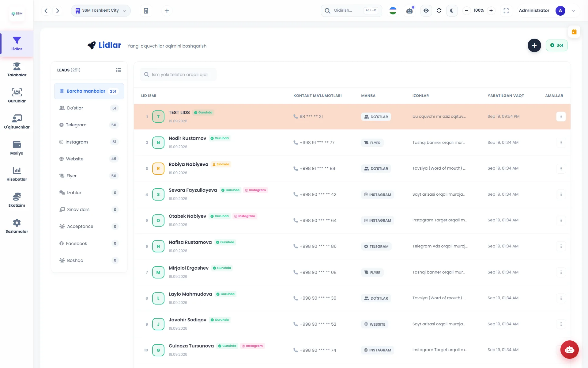
Task: Go to Guruhlar in the sidebar
Action: coord(17,96)
